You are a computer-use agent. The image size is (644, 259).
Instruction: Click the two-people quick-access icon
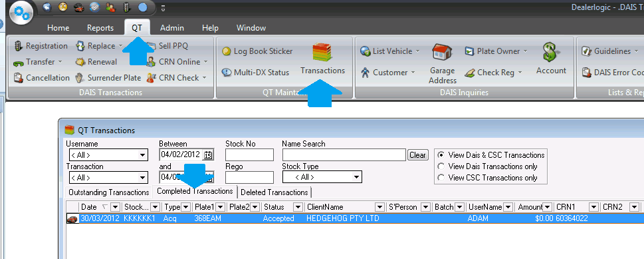point(110,7)
